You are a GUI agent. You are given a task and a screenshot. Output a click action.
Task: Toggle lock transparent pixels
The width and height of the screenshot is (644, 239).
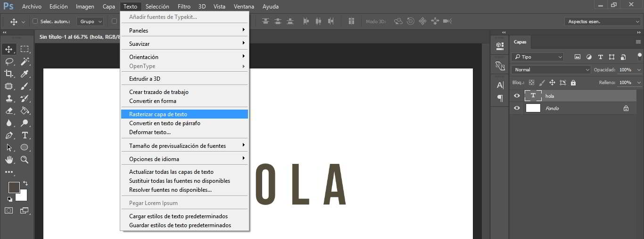point(531,82)
